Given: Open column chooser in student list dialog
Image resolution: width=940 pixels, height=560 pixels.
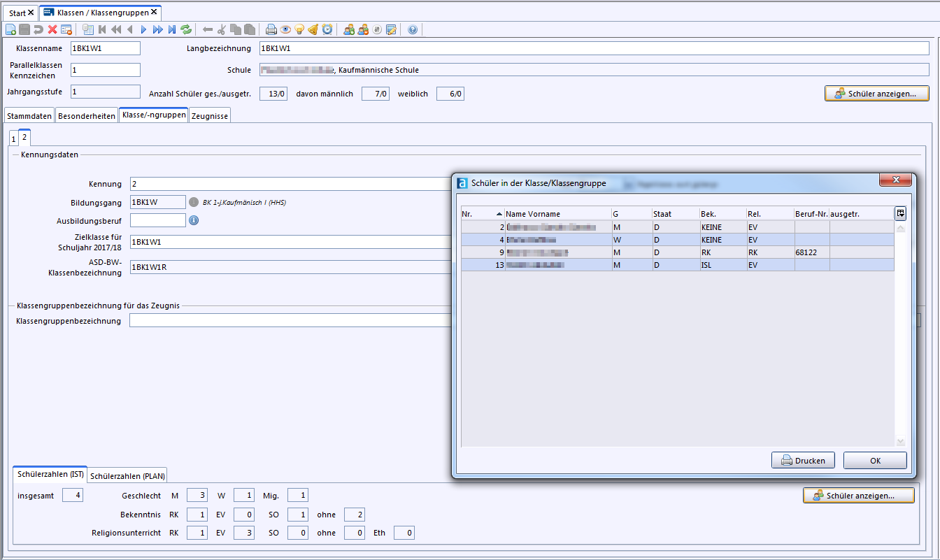Looking at the screenshot, I should tap(900, 213).
